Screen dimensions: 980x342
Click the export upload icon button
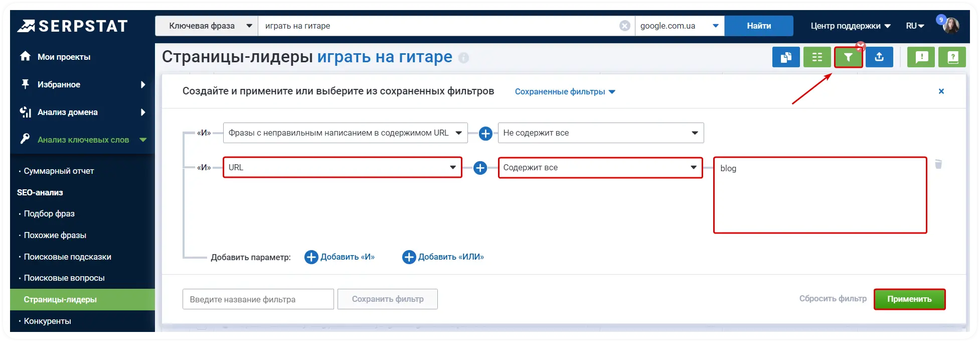tap(879, 57)
